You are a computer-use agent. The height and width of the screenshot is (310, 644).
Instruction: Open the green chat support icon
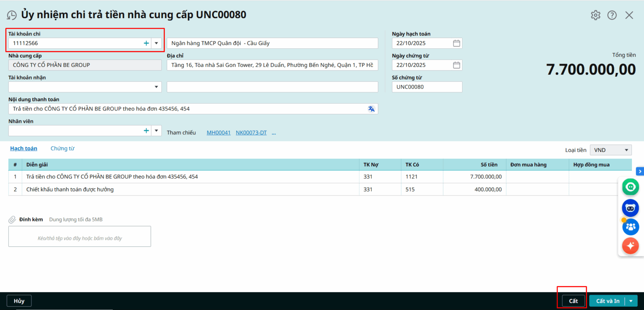630,187
